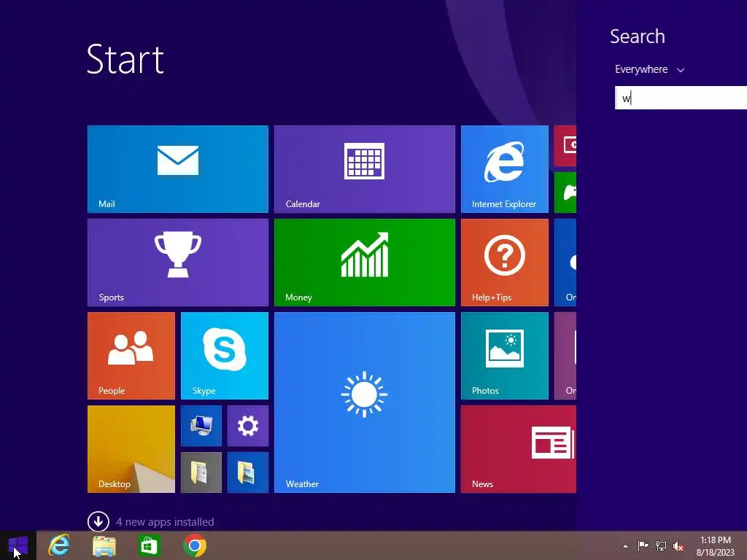The height and width of the screenshot is (560, 747).
Task: Open the PC settings gear tile
Action: 248,426
